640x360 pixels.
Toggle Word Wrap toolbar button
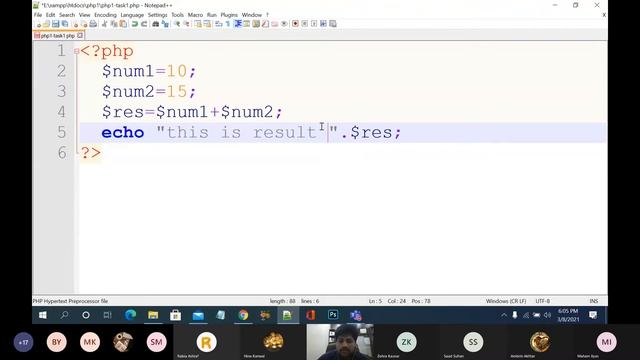click(x=218, y=24)
